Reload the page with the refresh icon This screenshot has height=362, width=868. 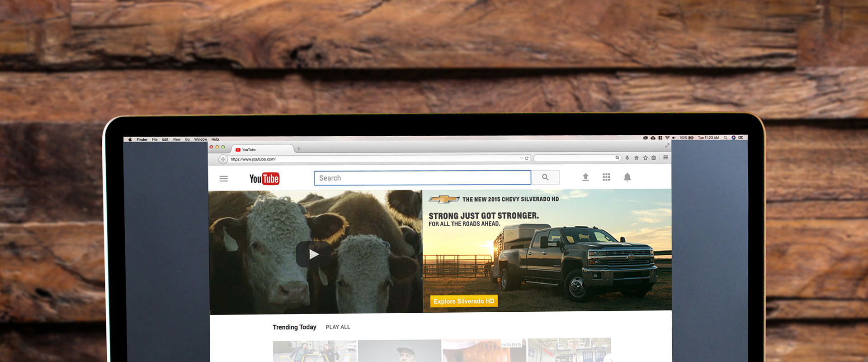click(x=527, y=158)
